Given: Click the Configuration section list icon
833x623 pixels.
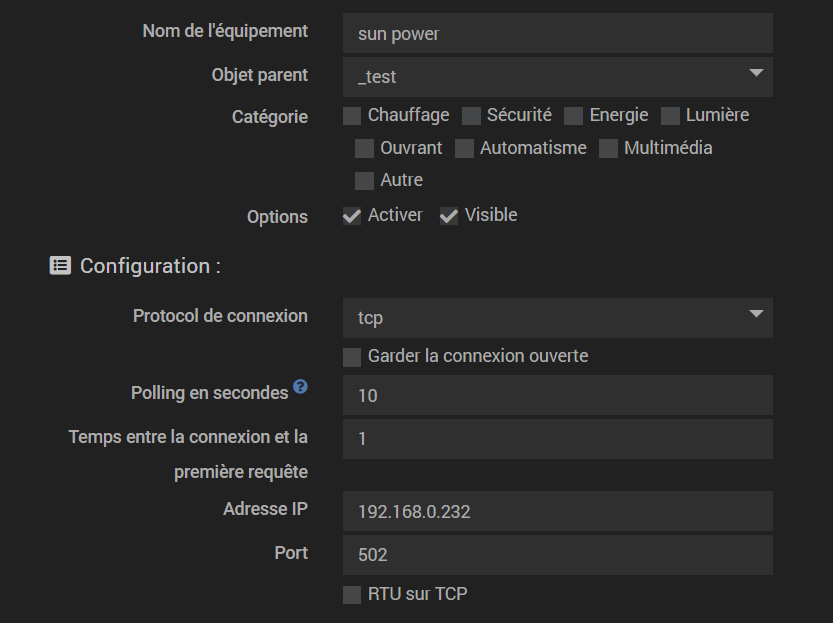Looking at the screenshot, I should point(60,266).
